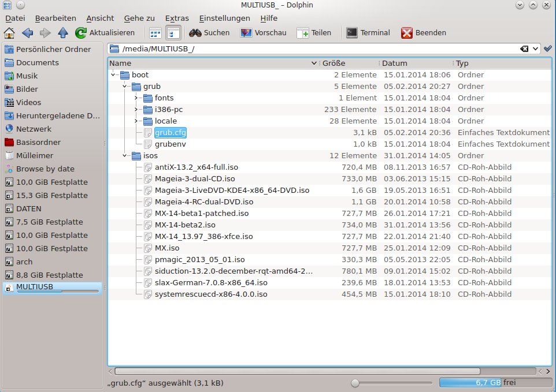The image size is (556, 392).
Task: Click the 6,7 GB frei space bar
Action: tap(495, 382)
